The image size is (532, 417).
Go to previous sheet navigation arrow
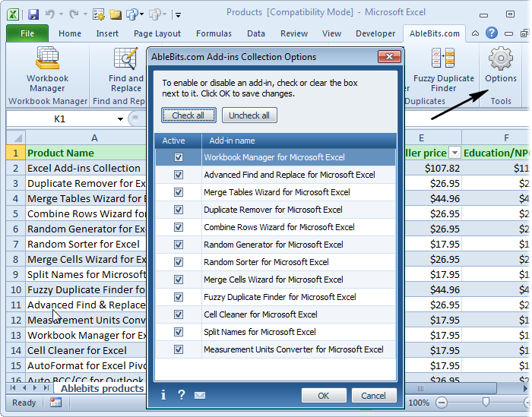24,388
